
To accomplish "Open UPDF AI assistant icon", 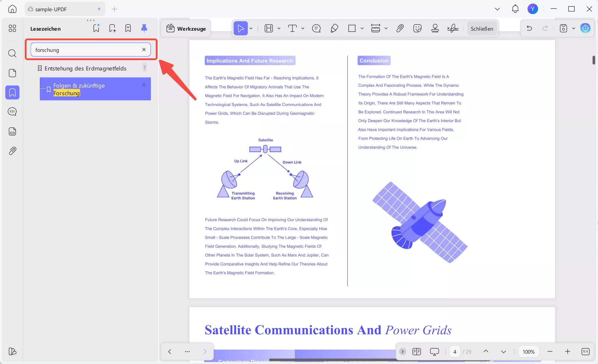I will 585,28.
